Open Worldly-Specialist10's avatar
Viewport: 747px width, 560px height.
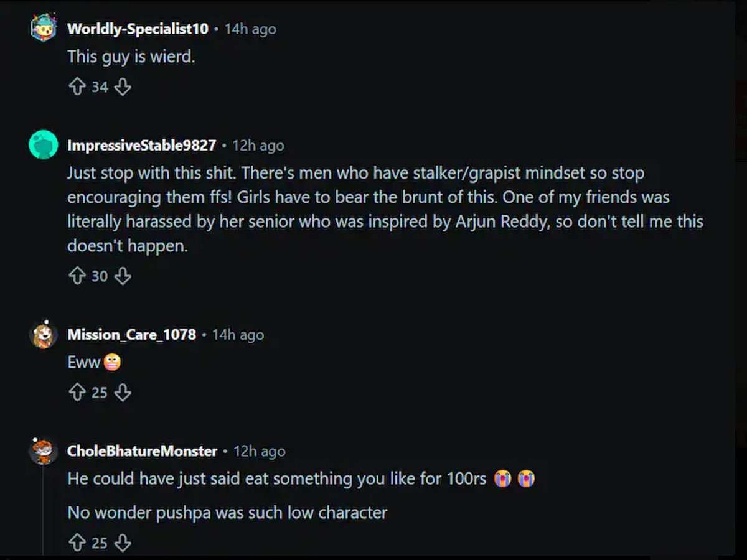point(44,27)
